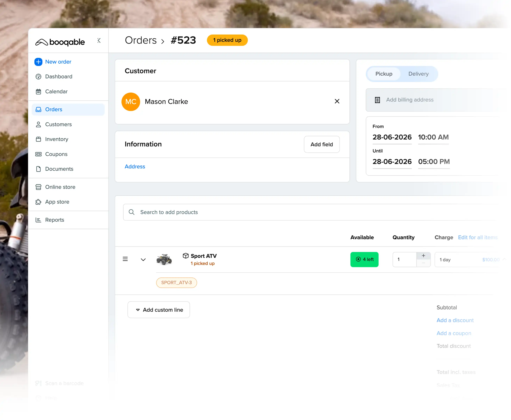The width and height of the screenshot is (511, 420).
Task: Open Online store in the sidebar
Action: coord(60,187)
